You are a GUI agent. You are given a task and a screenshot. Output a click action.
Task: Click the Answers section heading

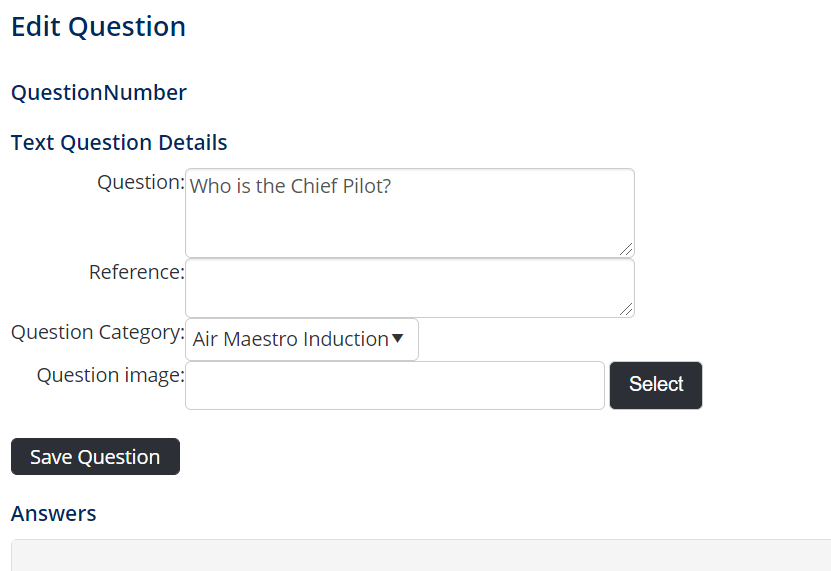(x=54, y=514)
